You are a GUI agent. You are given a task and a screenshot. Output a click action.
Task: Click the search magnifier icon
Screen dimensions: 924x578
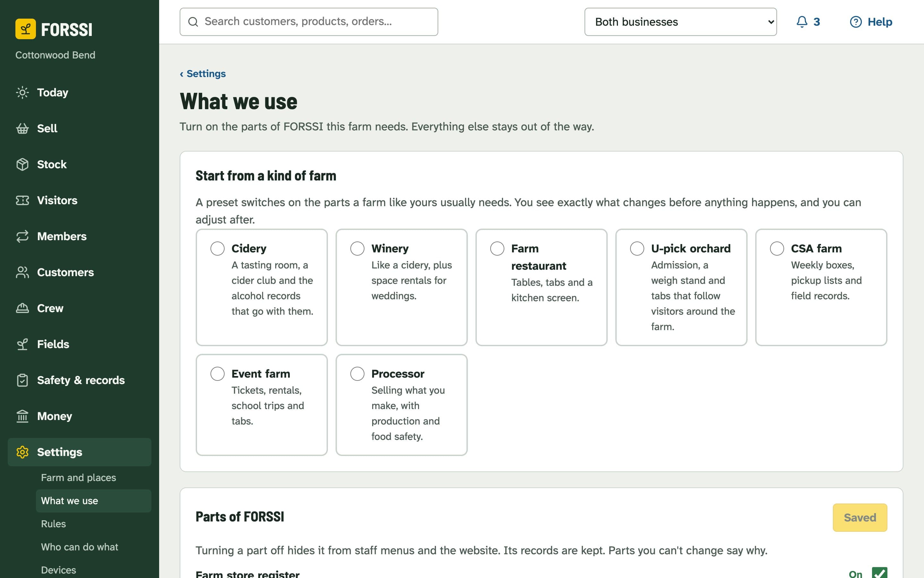pyautogui.click(x=193, y=22)
